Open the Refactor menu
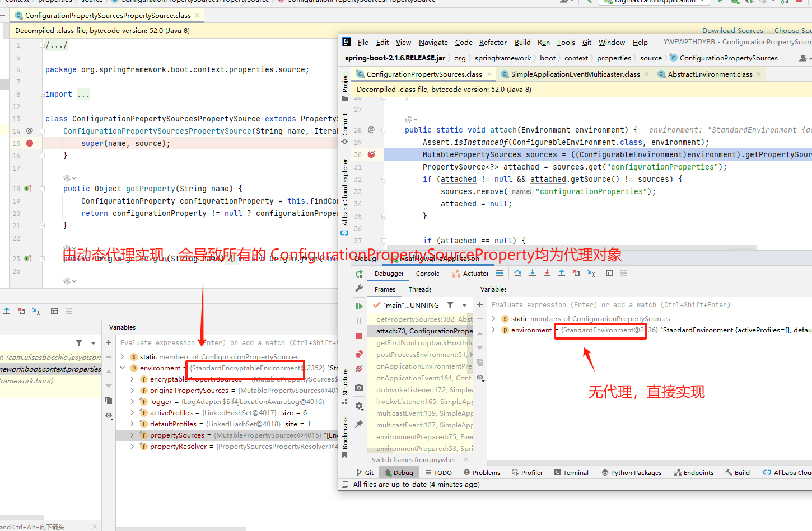 (x=493, y=42)
